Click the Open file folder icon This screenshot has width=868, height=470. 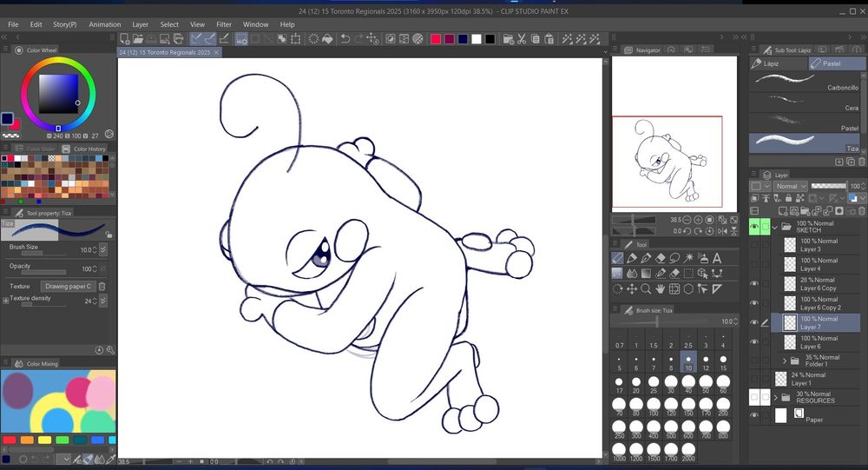pos(138,39)
